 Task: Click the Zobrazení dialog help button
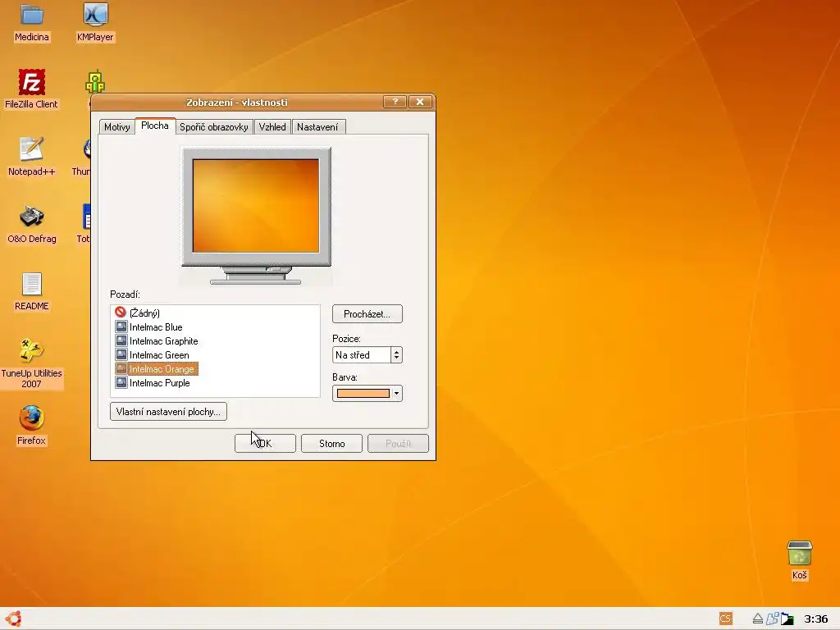(x=395, y=102)
